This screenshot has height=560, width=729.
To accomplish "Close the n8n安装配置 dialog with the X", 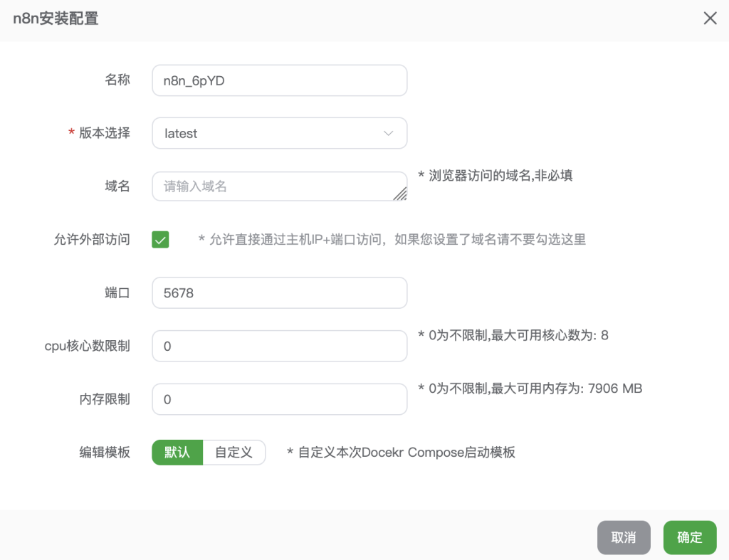I will pyautogui.click(x=710, y=18).
